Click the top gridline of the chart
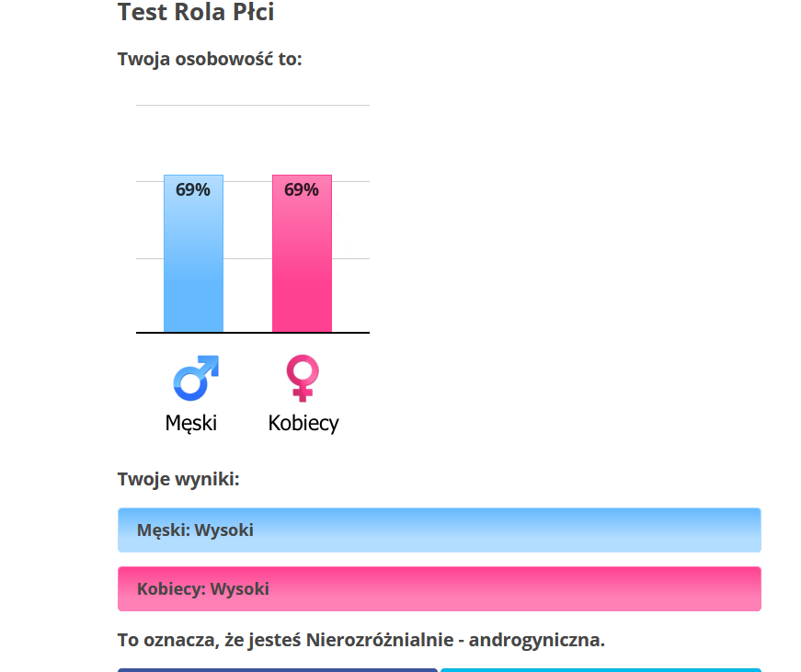Screen dimensions: 801x672 point(253,105)
